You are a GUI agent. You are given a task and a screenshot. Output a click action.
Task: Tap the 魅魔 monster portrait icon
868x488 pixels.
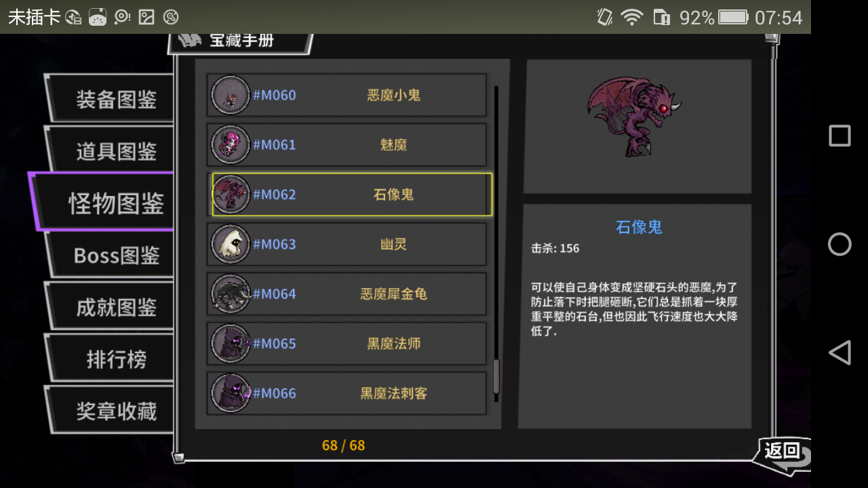point(231,144)
